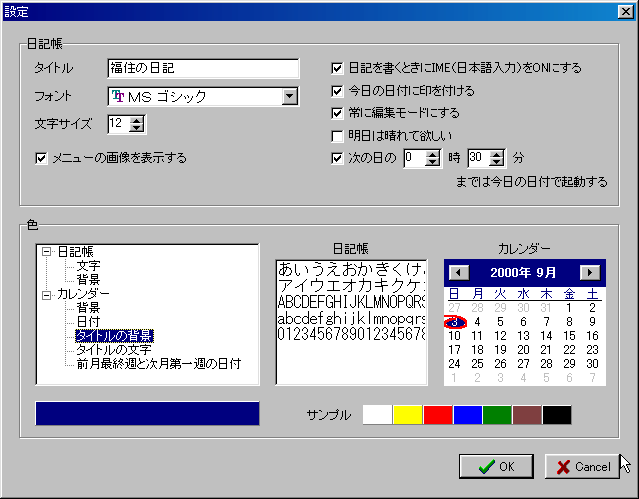
Task: Collapse the カレンダー tree node
Action: coord(46,294)
